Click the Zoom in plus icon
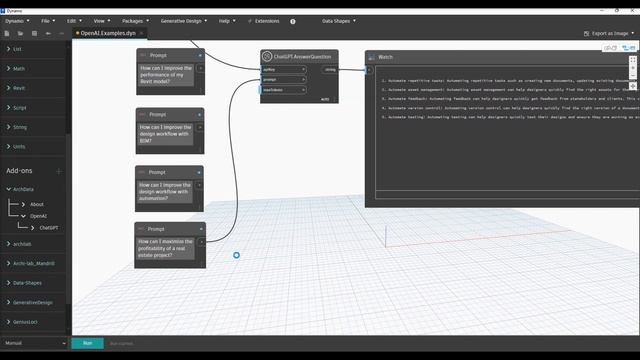The width and height of the screenshot is (640, 360). [x=633, y=68]
